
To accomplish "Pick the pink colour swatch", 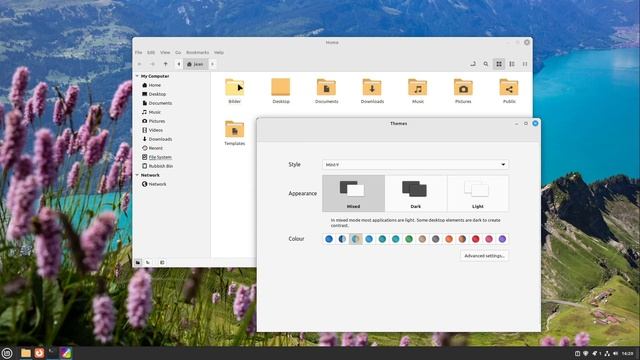I will 489,239.
